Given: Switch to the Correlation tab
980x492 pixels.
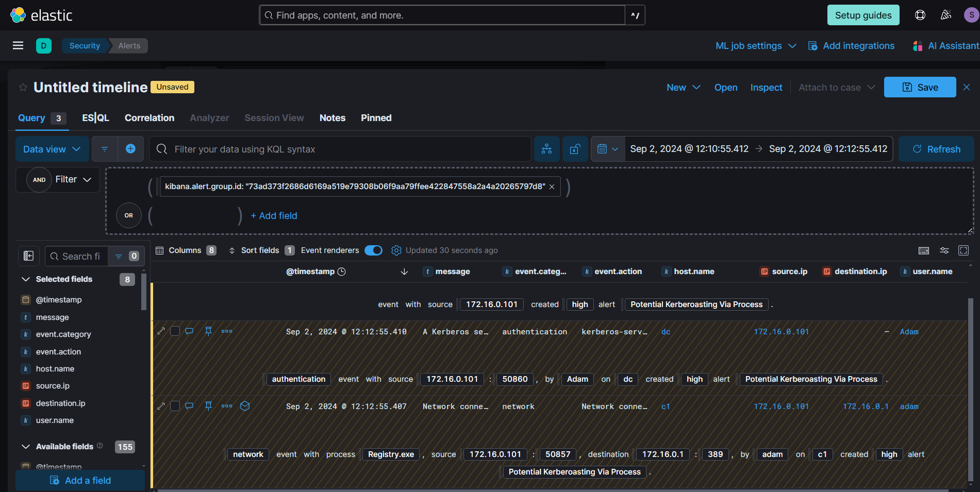Looking at the screenshot, I should (x=150, y=118).
